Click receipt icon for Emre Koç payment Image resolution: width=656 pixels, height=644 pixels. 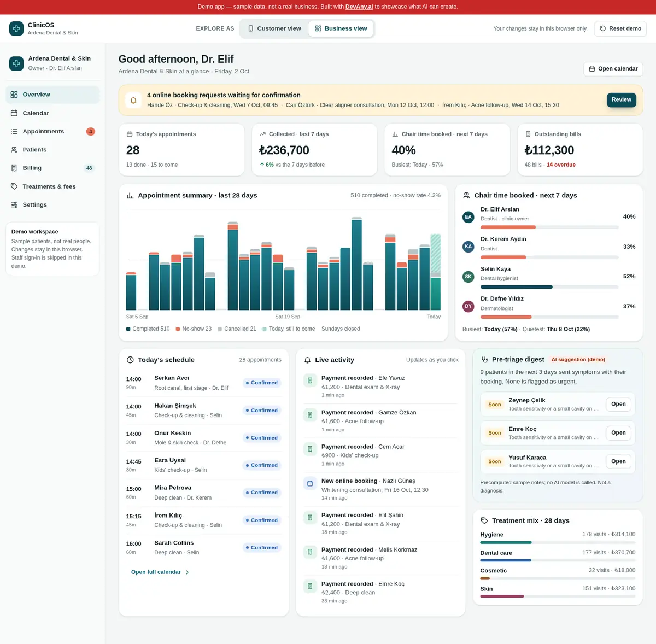(x=310, y=586)
